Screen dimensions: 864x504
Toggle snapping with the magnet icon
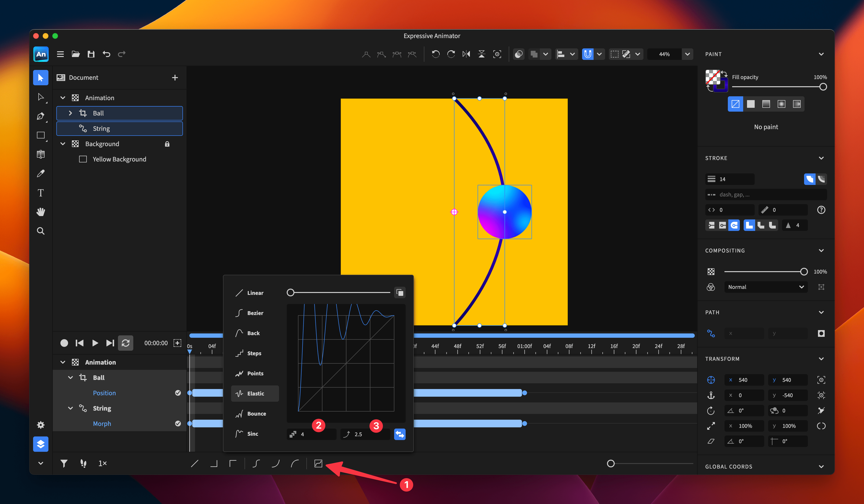588,54
